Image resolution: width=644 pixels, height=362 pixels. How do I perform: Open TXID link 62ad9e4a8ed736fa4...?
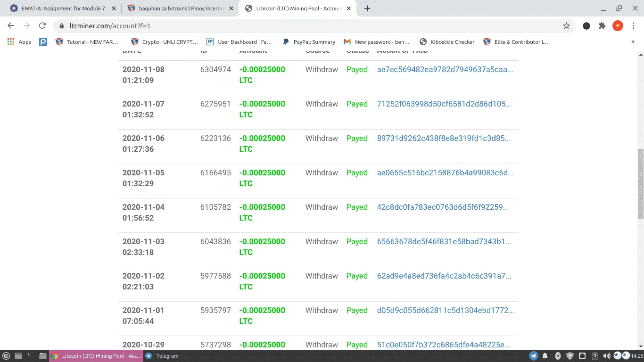(444, 276)
